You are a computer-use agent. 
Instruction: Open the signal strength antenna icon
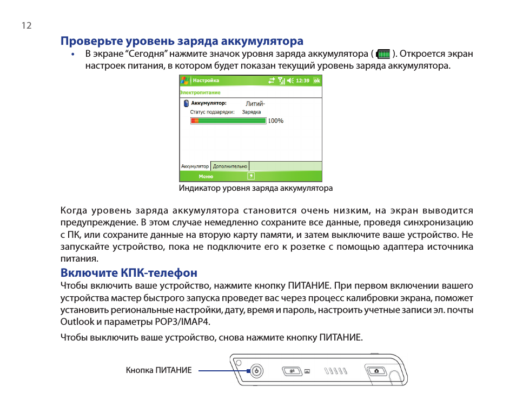[x=281, y=81]
